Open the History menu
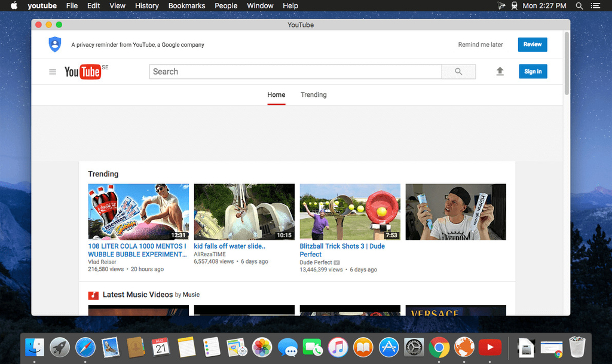 (146, 6)
